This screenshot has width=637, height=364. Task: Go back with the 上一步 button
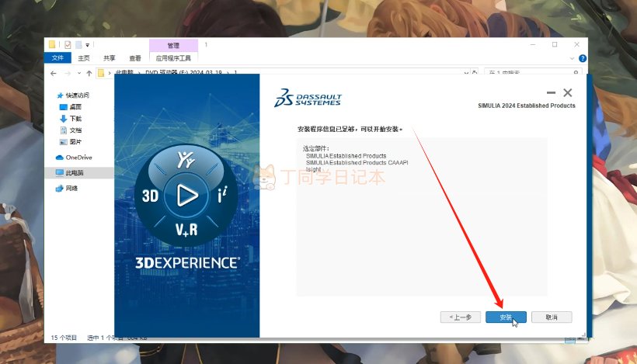coord(460,317)
